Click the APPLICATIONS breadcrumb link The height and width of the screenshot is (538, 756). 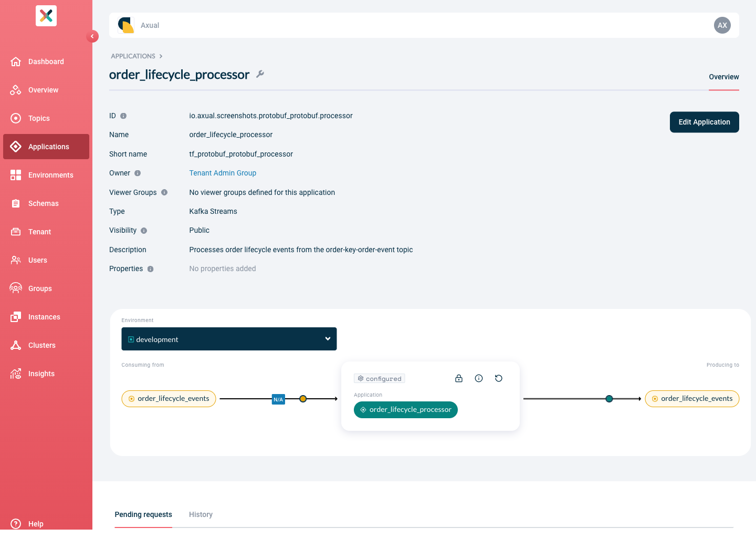pos(133,56)
